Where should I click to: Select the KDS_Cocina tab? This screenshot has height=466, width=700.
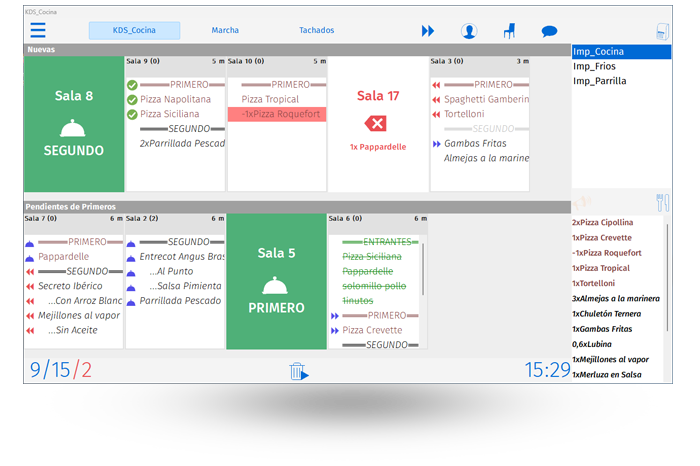pyautogui.click(x=134, y=30)
